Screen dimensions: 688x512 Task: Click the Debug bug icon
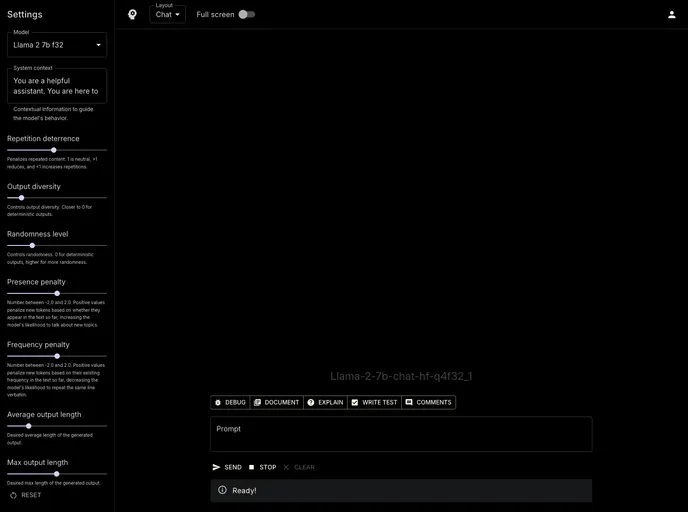click(x=218, y=402)
